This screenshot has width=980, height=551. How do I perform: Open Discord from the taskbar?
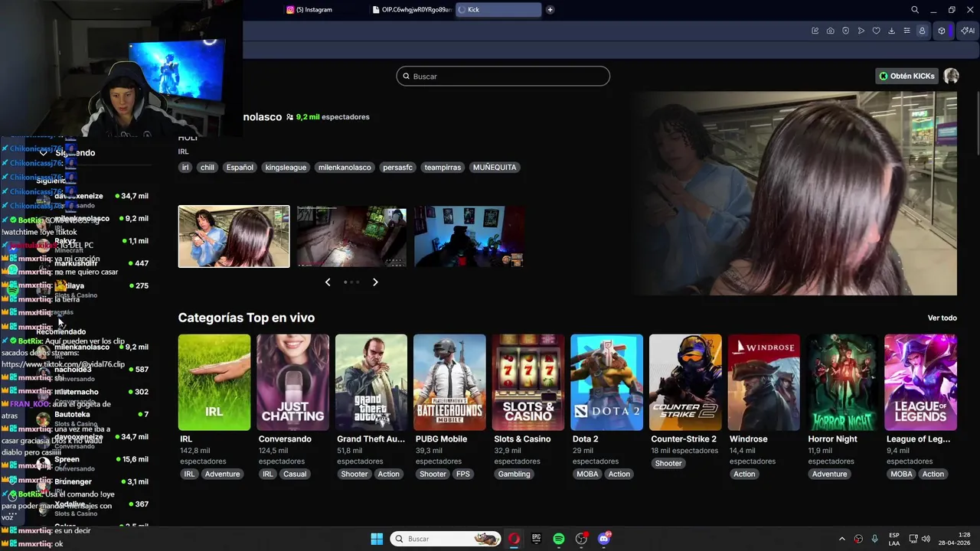[x=604, y=539]
